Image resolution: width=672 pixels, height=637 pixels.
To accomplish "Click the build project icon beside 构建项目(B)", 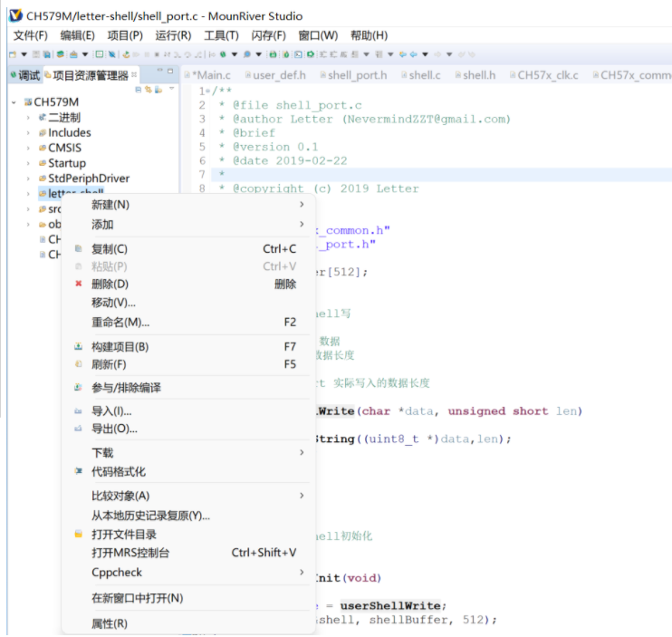I will point(79,346).
